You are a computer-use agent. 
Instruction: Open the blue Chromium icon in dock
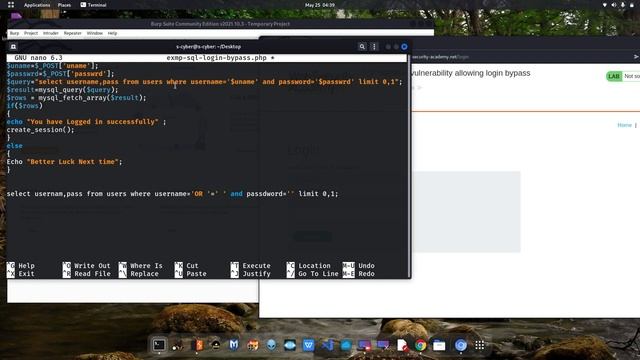(x=461, y=345)
